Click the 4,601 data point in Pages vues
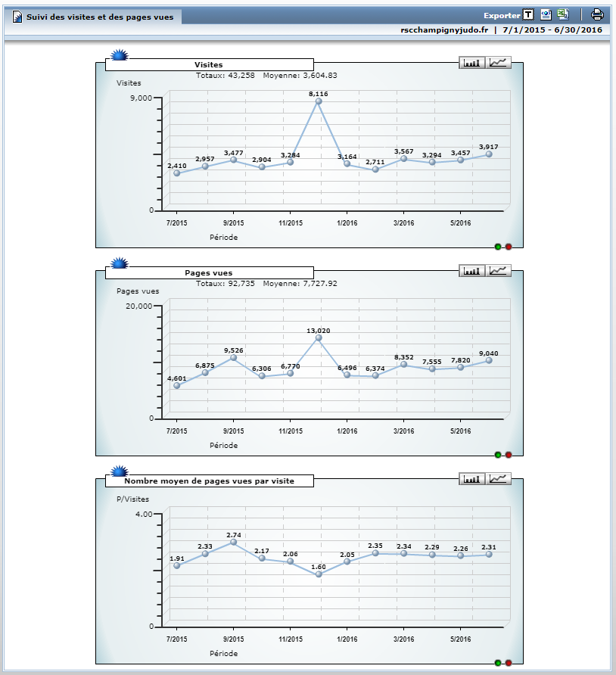The width and height of the screenshot is (616, 675). 177,386
